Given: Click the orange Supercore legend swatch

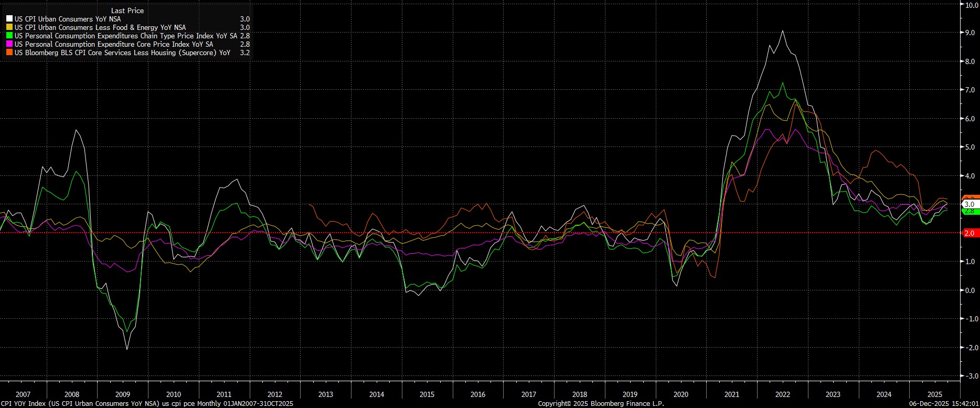Looking at the screenshot, I should [9, 53].
